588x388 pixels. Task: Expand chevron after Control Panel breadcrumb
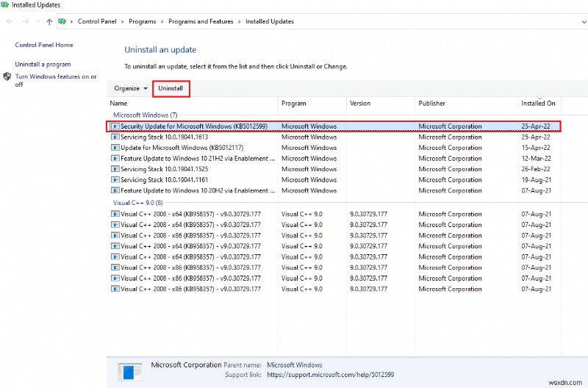pyautogui.click(x=122, y=22)
